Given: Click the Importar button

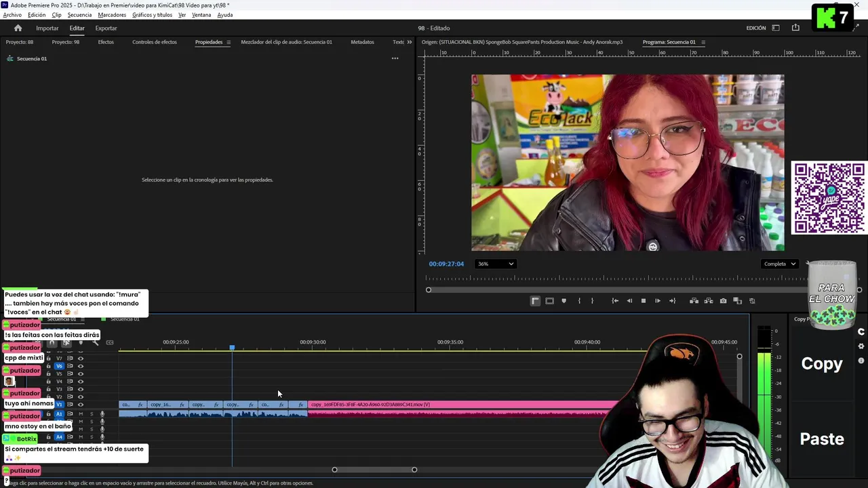Looking at the screenshot, I should pos(47,28).
